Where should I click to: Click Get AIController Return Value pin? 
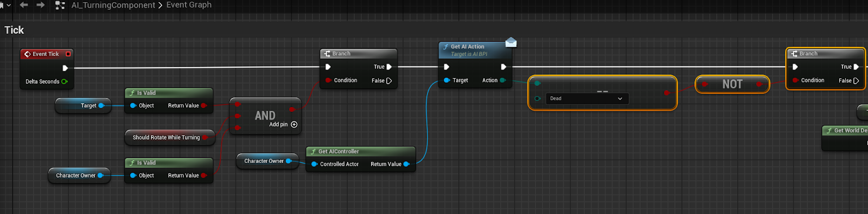coord(406,164)
